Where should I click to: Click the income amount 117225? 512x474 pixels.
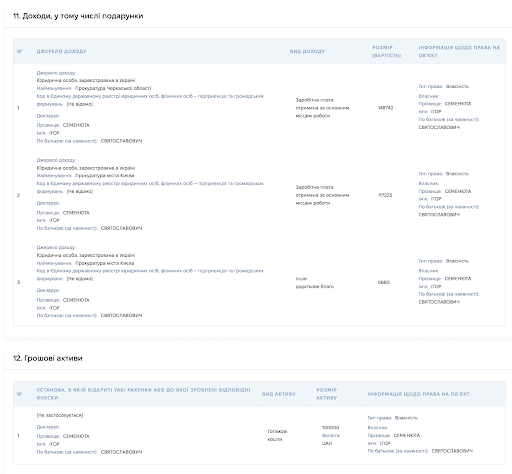385,195
